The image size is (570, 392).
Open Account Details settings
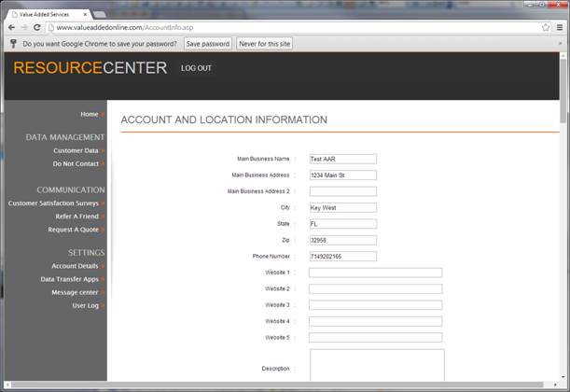coord(75,266)
